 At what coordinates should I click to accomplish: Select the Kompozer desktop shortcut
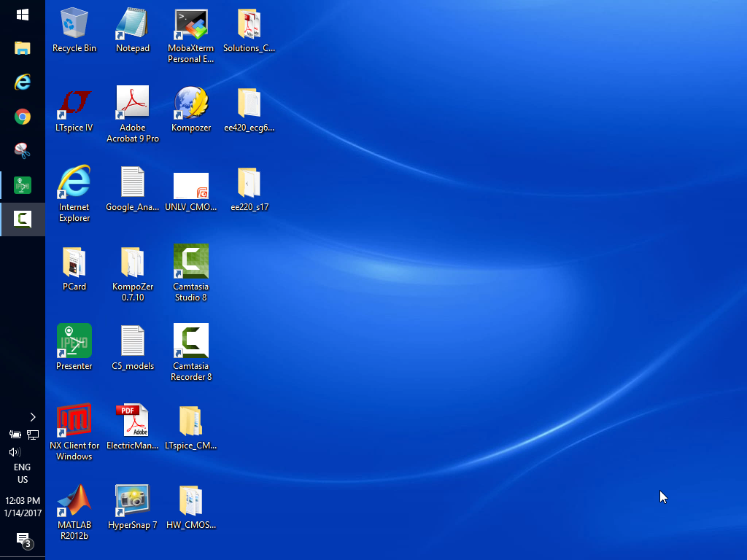pyautogui.click(x=191, y=104)
